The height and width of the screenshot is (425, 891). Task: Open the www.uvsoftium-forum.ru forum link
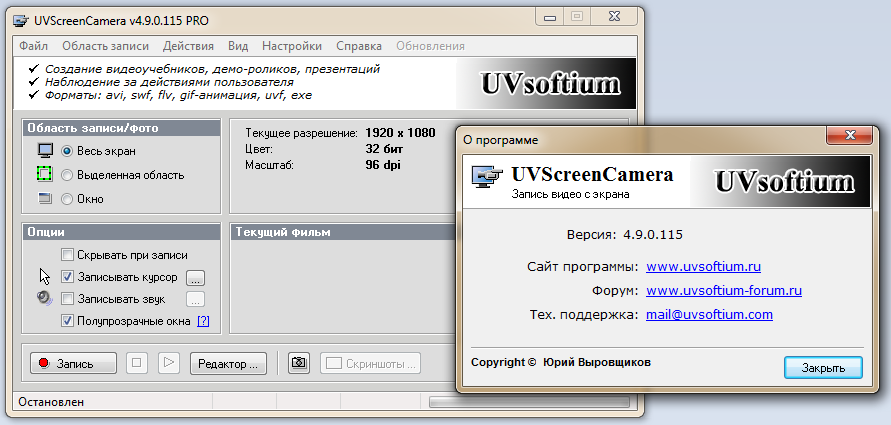(x=724, y=290)
